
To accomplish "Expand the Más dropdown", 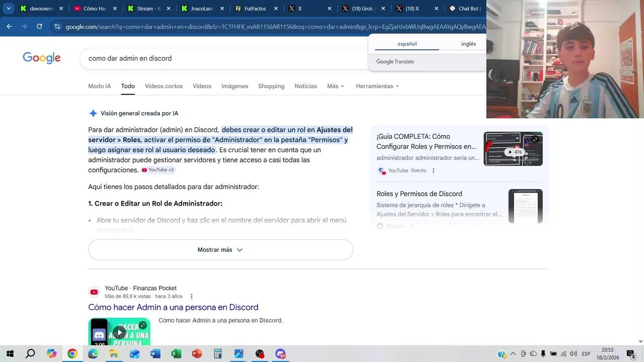I will pos(336,86).
